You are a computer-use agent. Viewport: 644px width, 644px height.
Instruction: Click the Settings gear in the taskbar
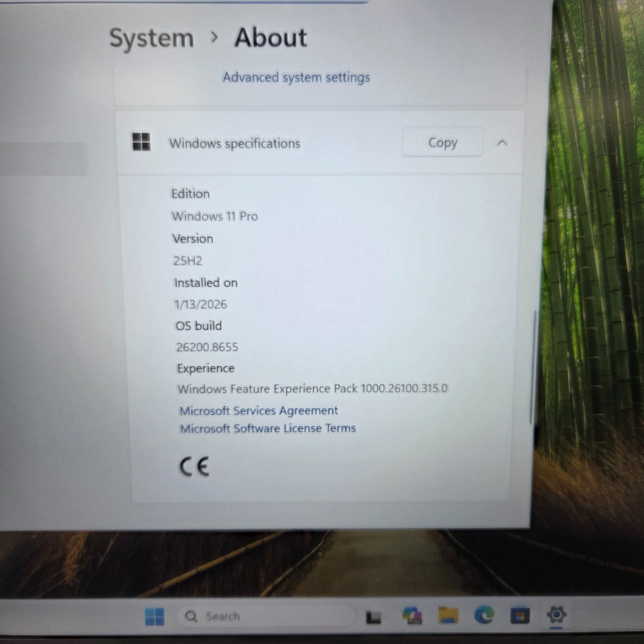(556, 614)
